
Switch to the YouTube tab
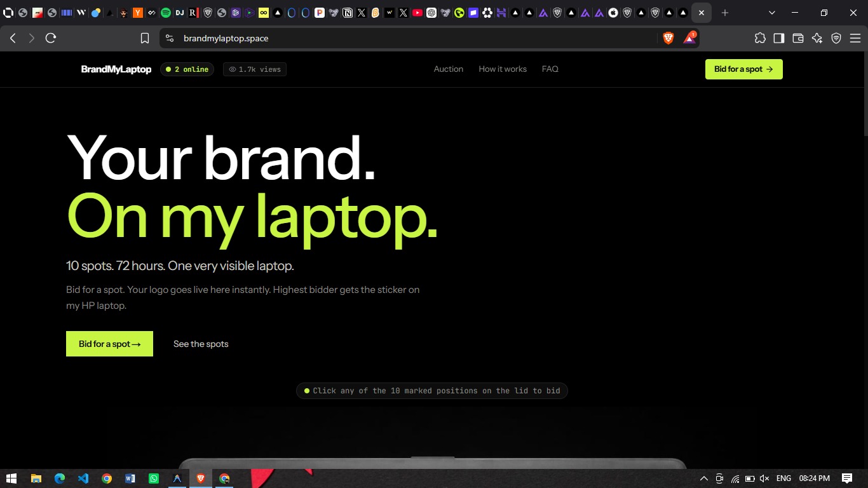[417, 13]
